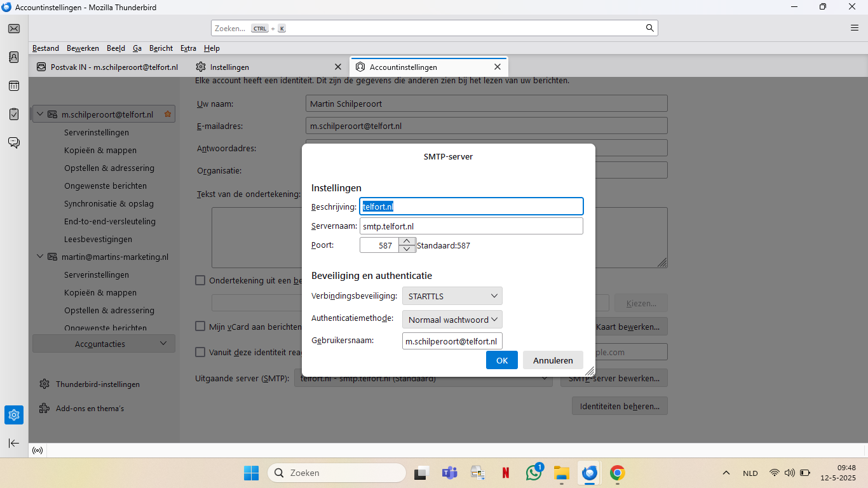Image resolution: width=868 pixels, height=488 pixels.
Task: Click the Thunderbird taskbar icon
Action: [589, 473]
